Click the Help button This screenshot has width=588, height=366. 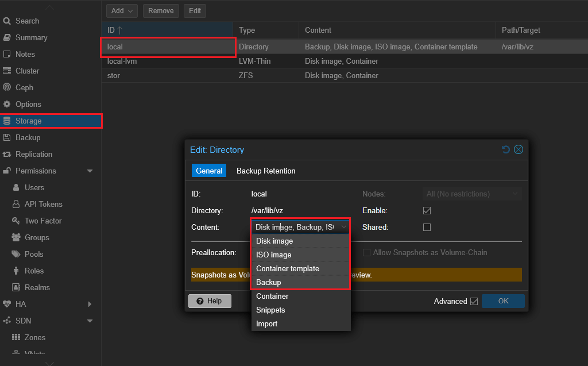click(210, 301)
